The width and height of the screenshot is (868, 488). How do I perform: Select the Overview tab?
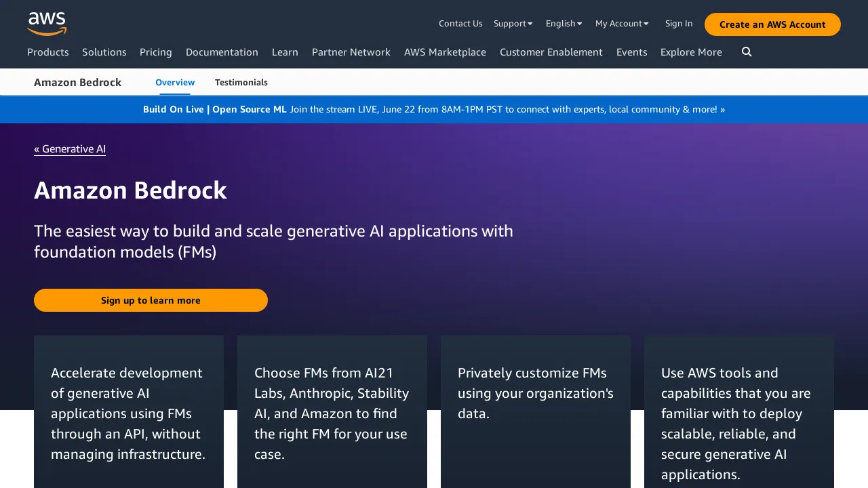coord(174,82)
